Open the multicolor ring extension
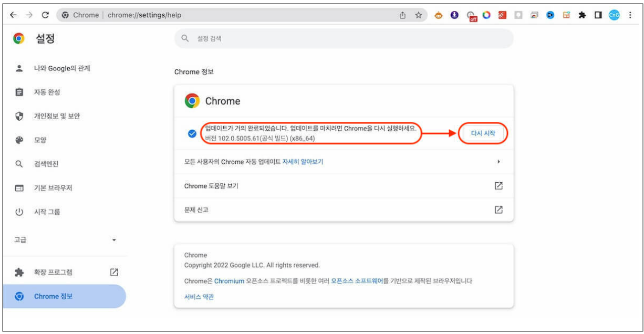644x334 pixels. [x=486, y=15]
